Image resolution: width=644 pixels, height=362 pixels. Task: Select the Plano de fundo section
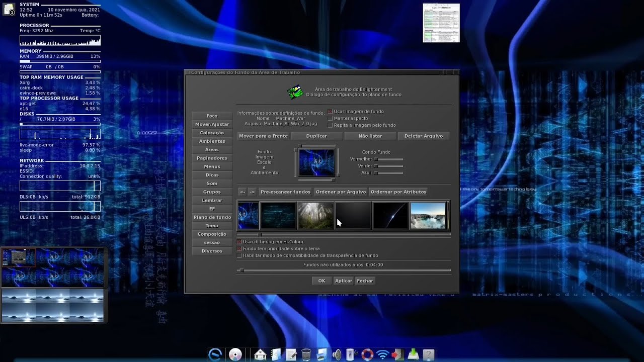click(x=212, y=217)
